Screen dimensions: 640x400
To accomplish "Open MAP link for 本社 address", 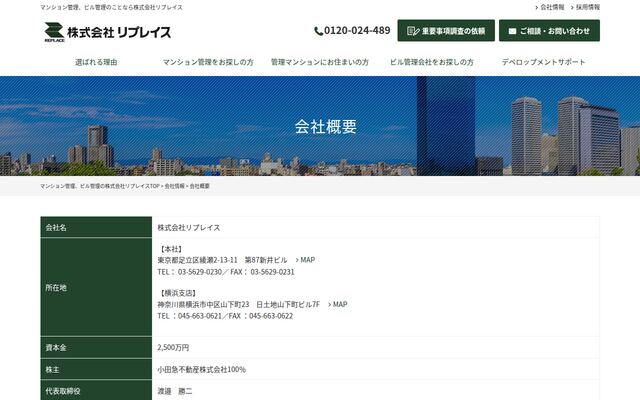I will pyautogui.click(x=305, y=260).
